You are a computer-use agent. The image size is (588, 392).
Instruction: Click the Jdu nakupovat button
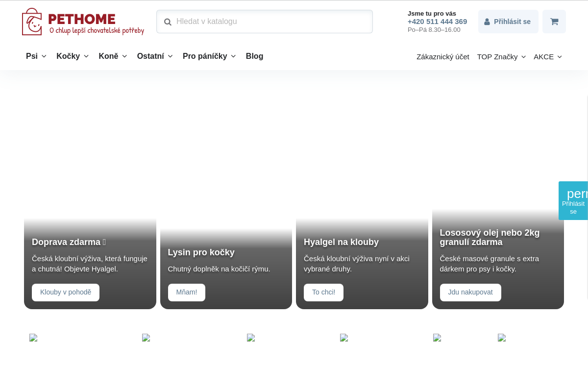(470, 293)
